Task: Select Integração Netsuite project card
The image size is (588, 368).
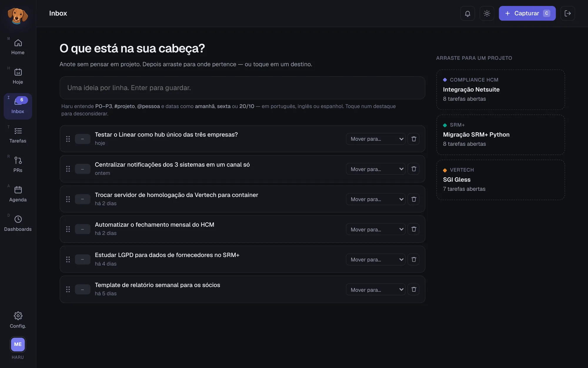Action: click(501, 90)
